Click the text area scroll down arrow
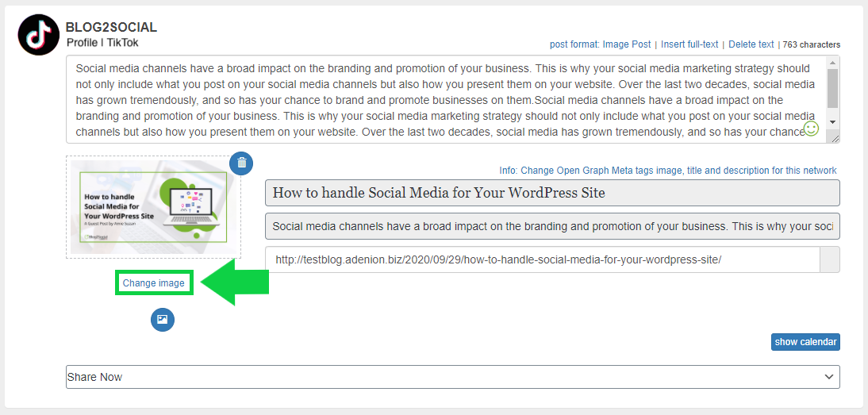 click(832, 122)
